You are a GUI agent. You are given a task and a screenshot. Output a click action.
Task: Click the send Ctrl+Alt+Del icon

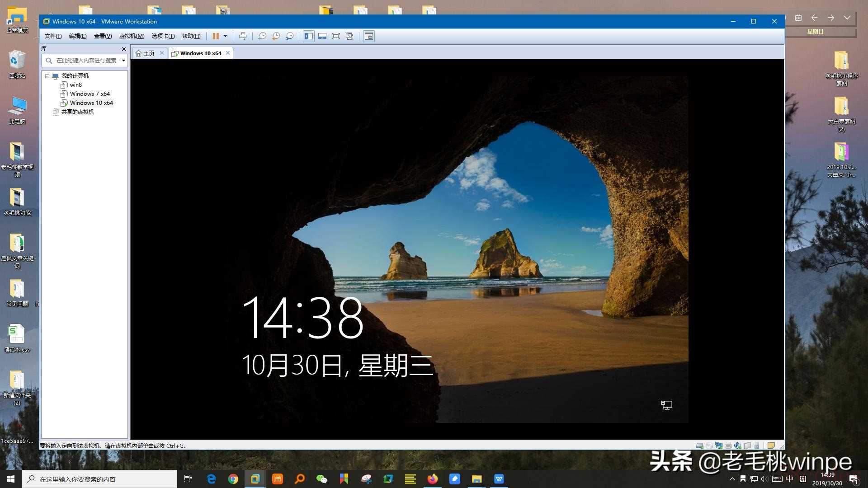pos(243,36)
